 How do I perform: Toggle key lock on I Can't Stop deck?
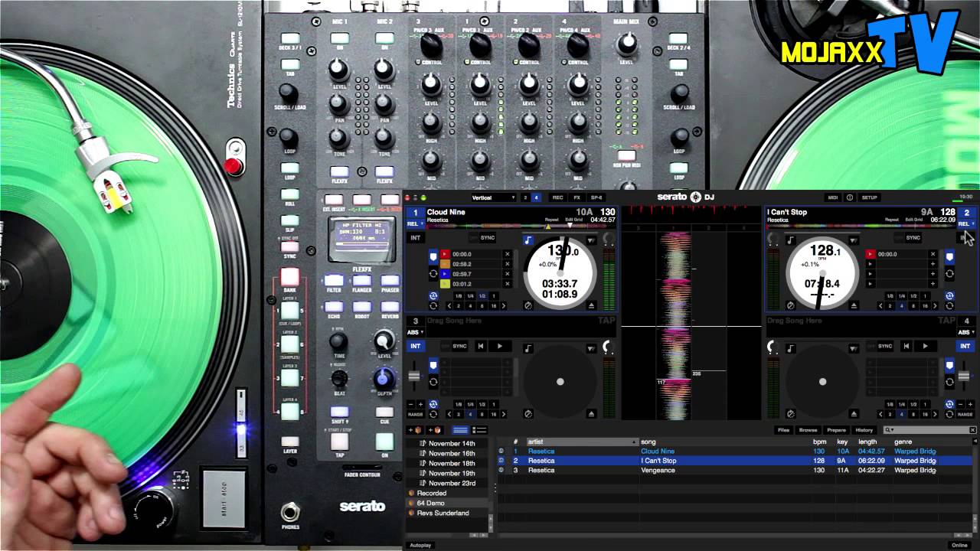tap(791, 240)
